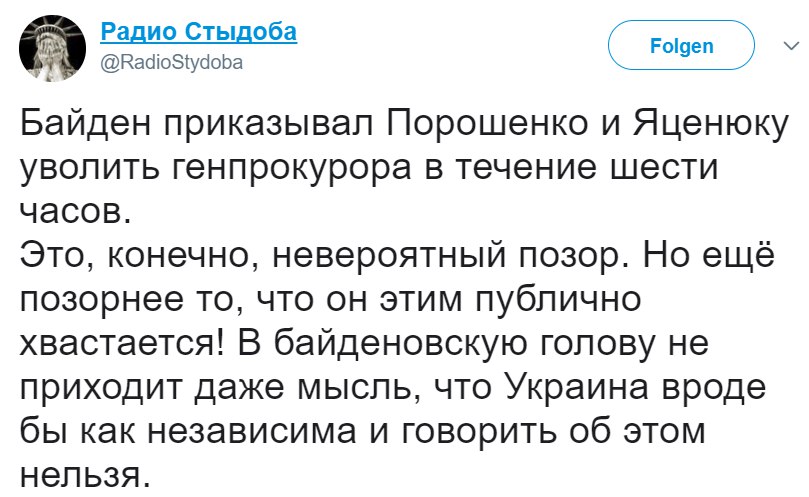The height and width of the screenshot is (497, 809).
Task: Click the word публично in the tweet
Action: pyautogui.click(x=558, y=299)
